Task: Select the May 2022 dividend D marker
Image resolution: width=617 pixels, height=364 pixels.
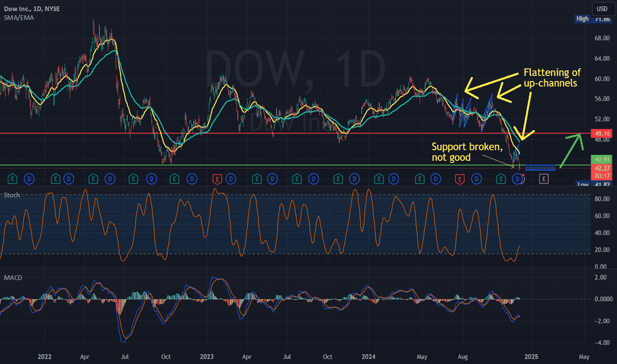Action: pos(110,179)
